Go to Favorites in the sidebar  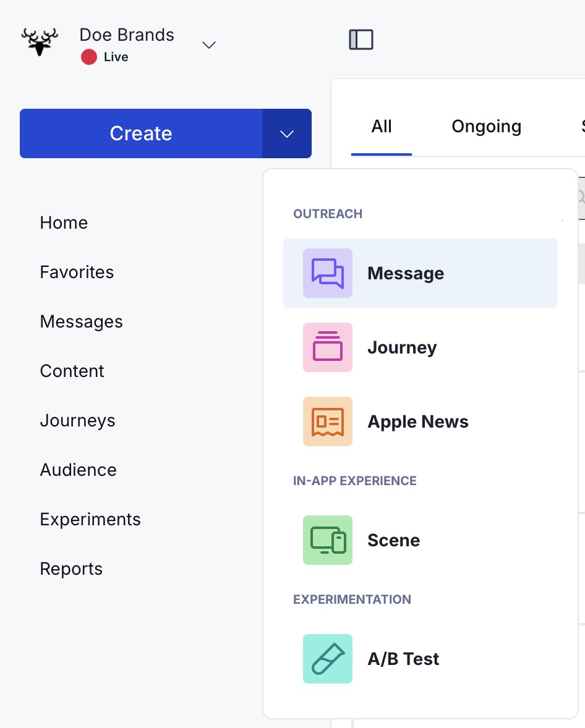pyautogui.click(x=77, y=272)
